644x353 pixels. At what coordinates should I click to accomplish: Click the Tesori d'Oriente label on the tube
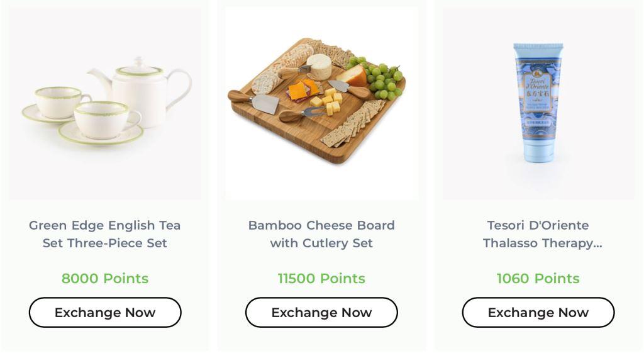538,92
